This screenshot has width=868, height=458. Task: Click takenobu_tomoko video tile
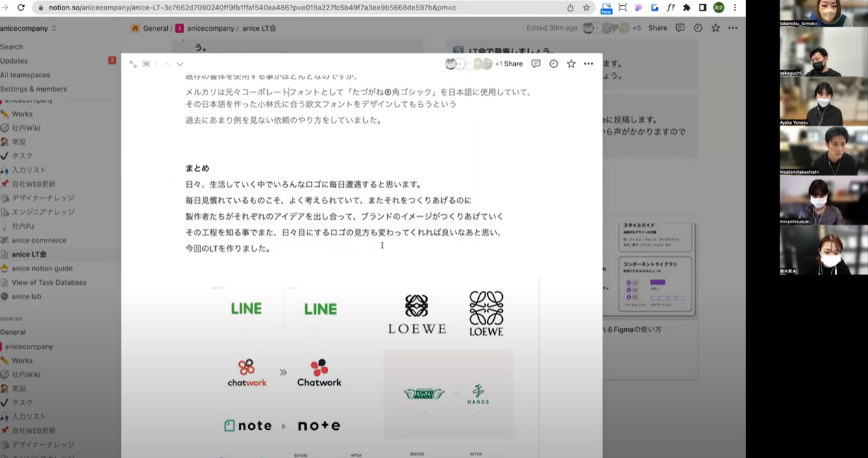pyautogui.click(x=823, y=13)
